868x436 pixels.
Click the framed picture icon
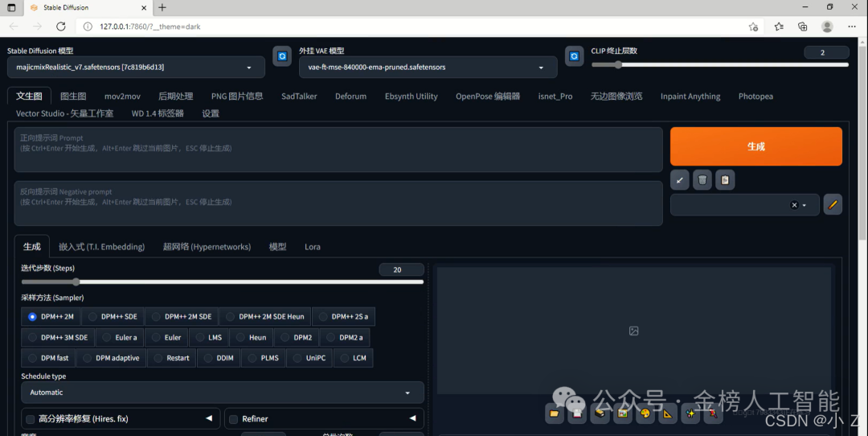click(622, 413)
